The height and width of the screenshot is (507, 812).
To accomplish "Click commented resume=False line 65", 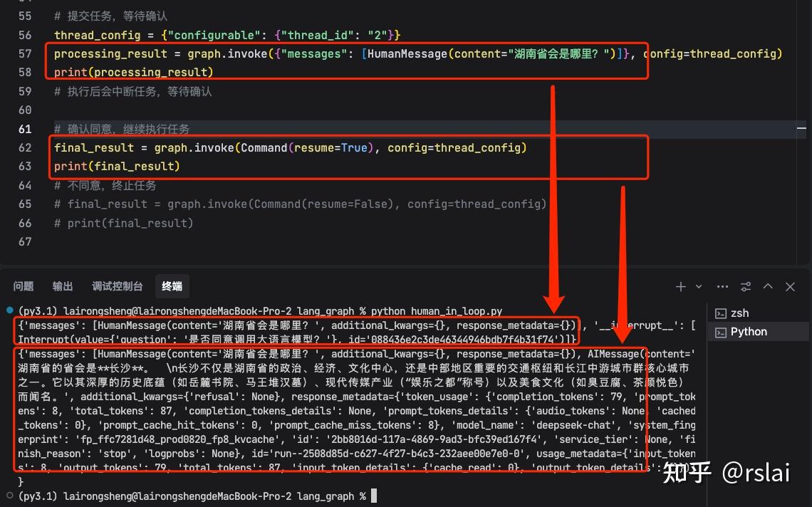I will pos(301,204).
